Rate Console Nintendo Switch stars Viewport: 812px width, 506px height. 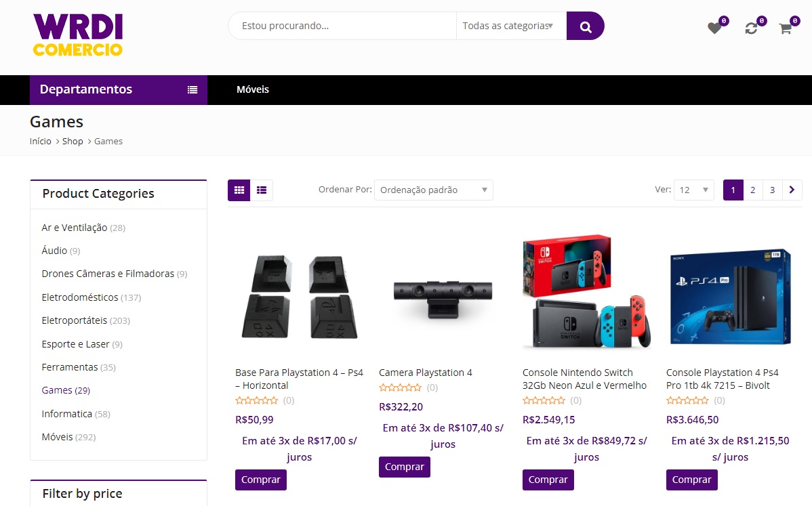[x=544, y=400]
